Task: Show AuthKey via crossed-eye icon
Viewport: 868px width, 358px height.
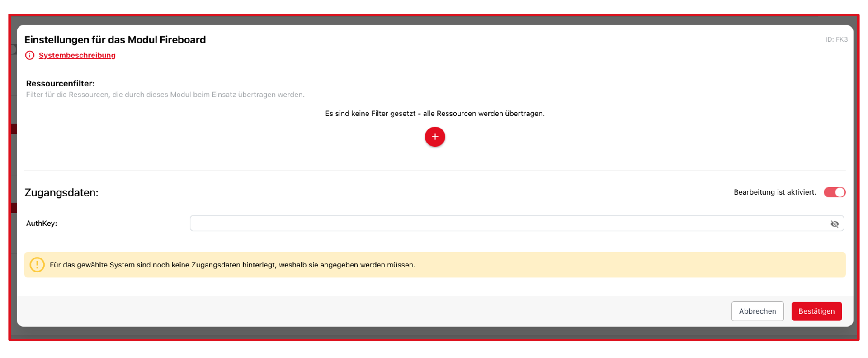Action: [x=835, y=224]
